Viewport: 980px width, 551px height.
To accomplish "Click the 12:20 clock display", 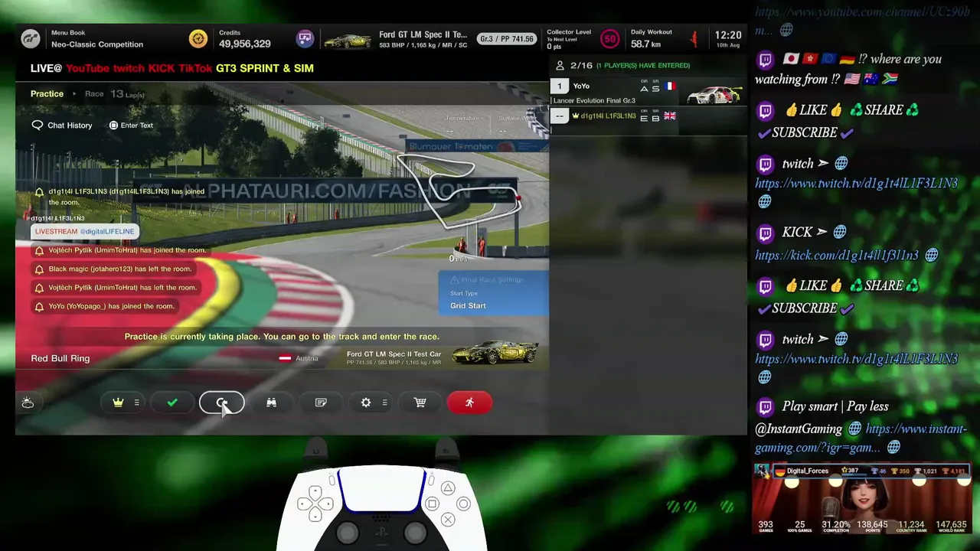I will coord(727,35).
